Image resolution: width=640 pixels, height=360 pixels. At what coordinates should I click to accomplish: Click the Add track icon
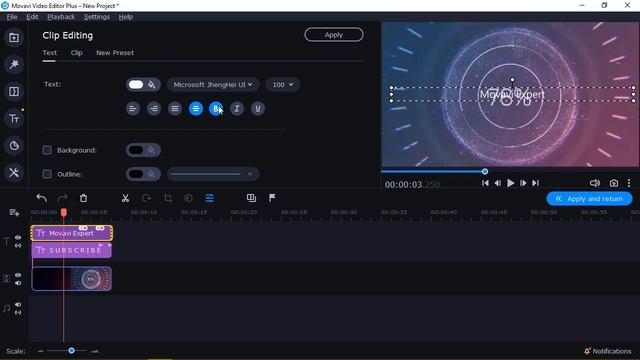click(x=14, y=213)
